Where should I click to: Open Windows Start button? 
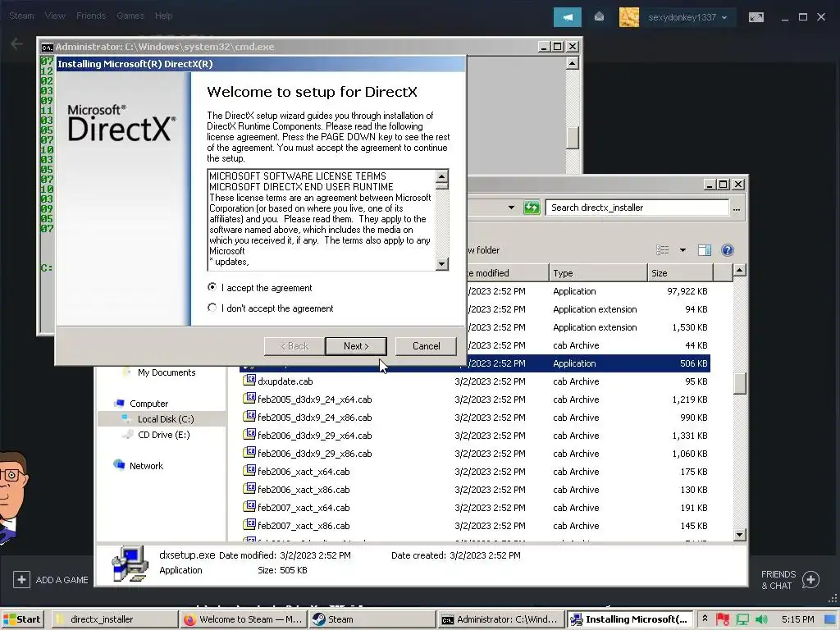pos(22,619)
